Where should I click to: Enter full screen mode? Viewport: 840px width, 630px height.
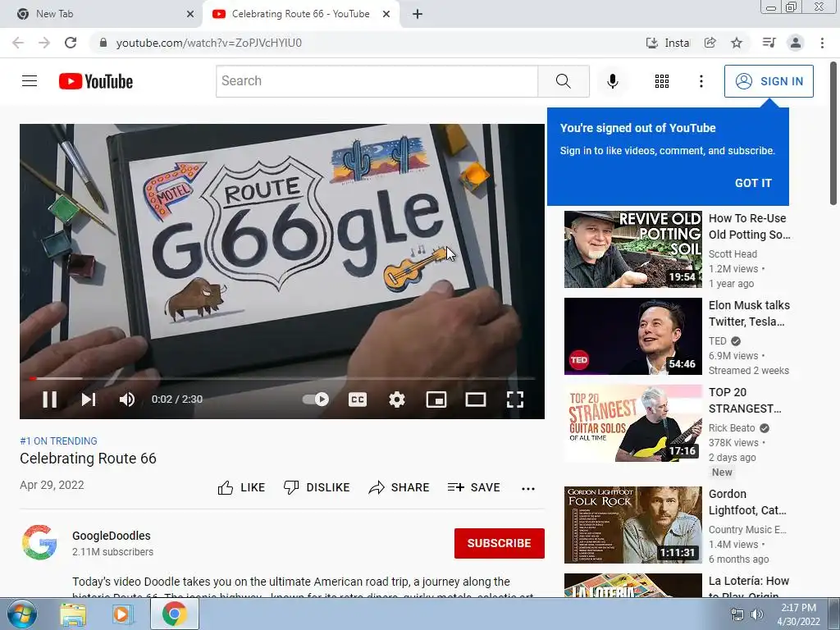515,399
